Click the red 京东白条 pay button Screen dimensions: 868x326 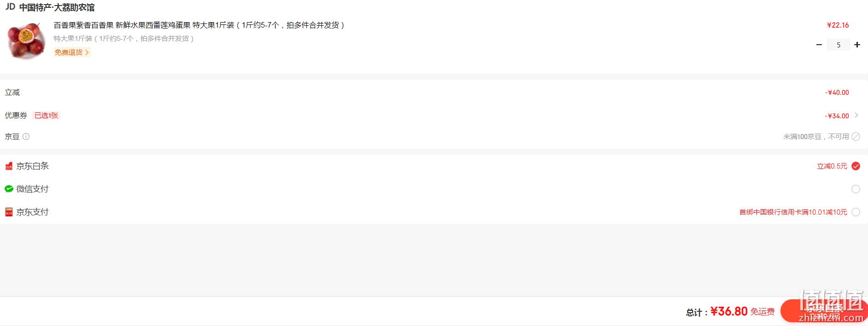(x=824, y=311)
